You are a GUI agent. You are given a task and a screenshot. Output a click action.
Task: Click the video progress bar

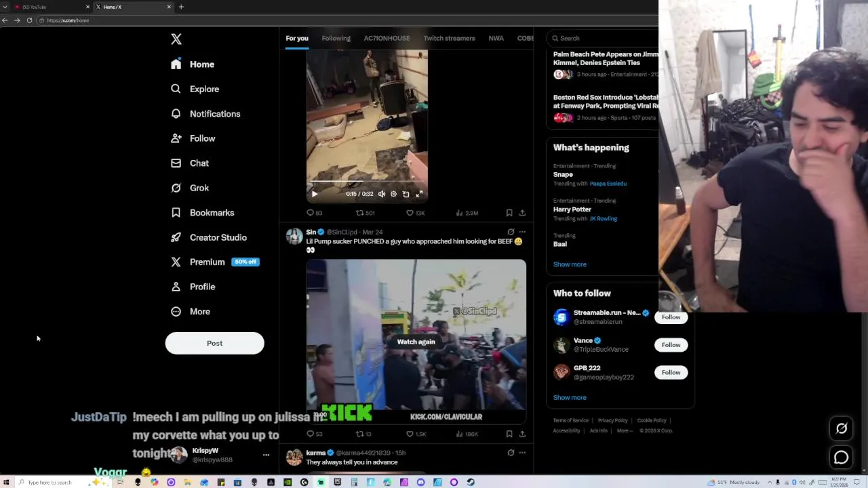[x=367, y=182]
